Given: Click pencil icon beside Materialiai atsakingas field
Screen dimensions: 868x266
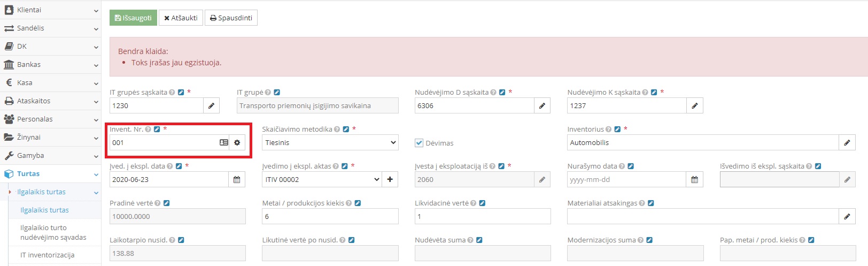Looking at the screenshot, I should (847, 217).
